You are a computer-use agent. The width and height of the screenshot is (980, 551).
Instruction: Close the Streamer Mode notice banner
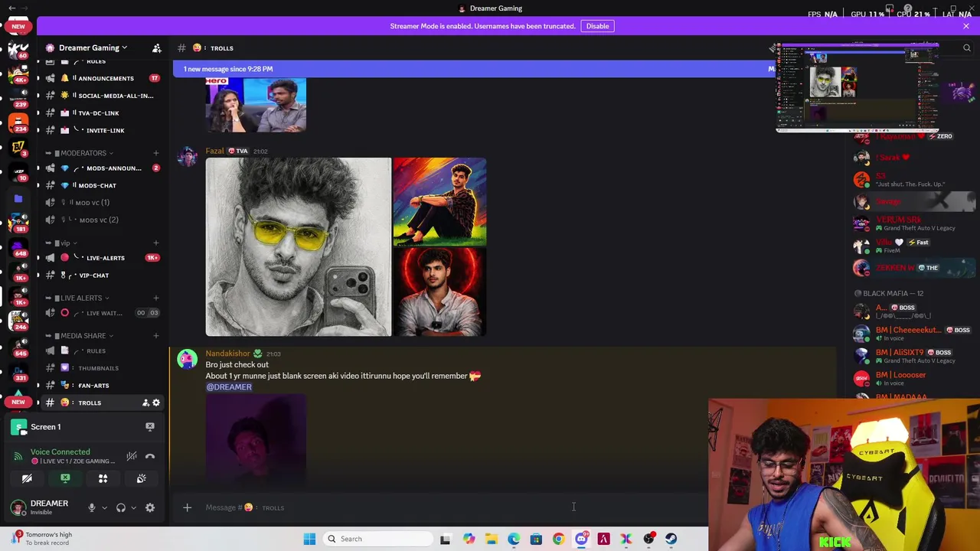point(966,26)
